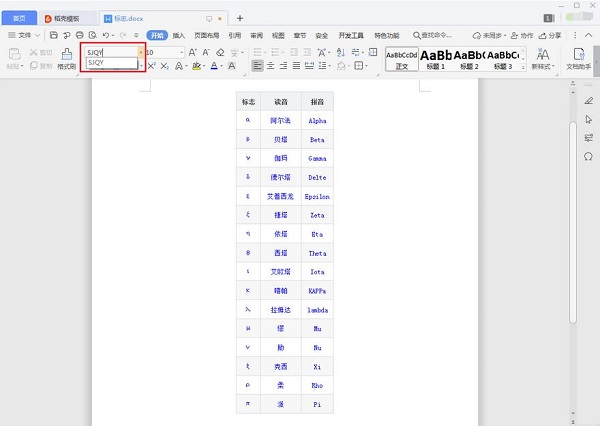600x426 pixels.
Task: Click the Alpha cell in the table
Action: (x=317, y=121)
